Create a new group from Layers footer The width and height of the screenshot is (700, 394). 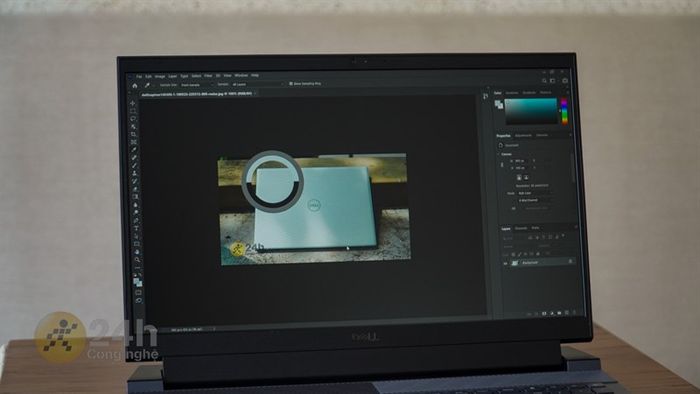[560, 313]
